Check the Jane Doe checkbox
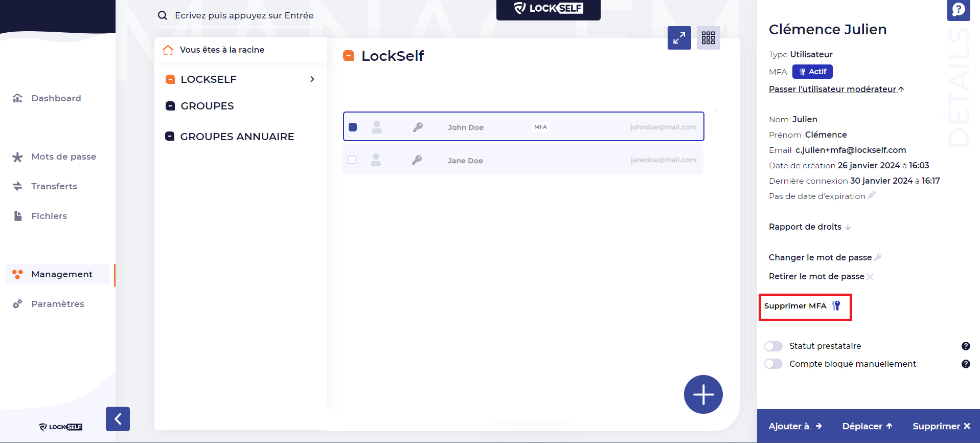Viewport: 980px width, 443px height. (x=352, y=160)
